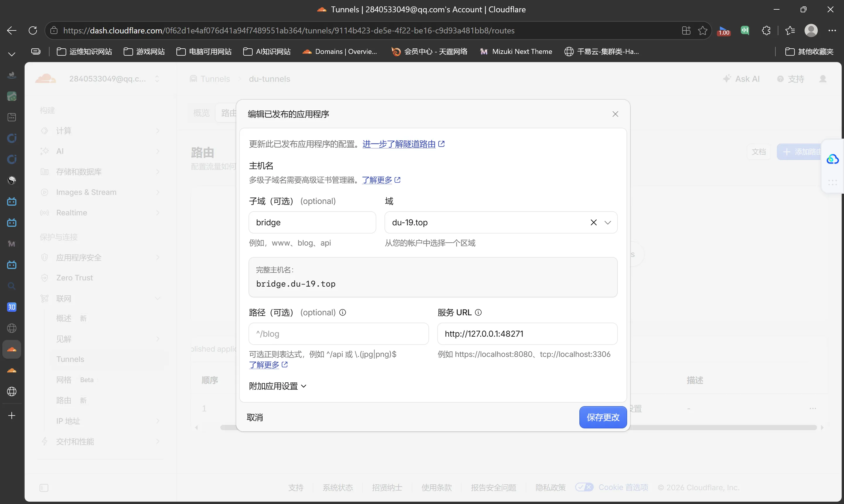This screenshot has width=844, height=504.
Task: Click the cloud sync floating icon at right edge
Action: 833,159
